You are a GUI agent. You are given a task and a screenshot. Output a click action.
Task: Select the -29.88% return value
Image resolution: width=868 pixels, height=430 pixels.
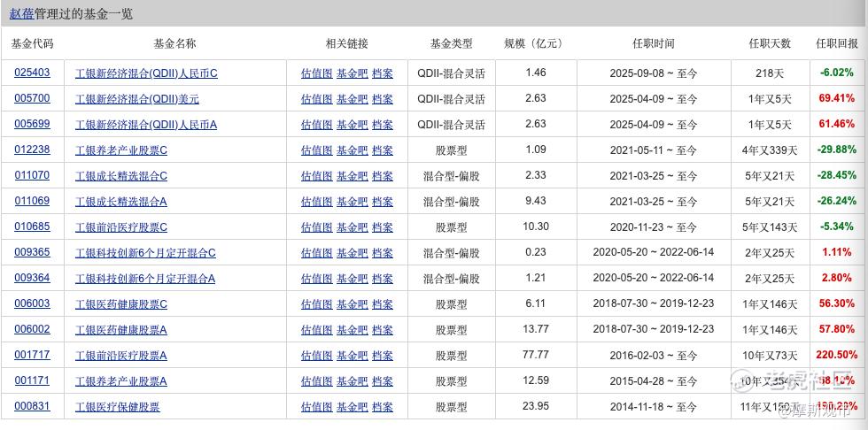point(836,150)
